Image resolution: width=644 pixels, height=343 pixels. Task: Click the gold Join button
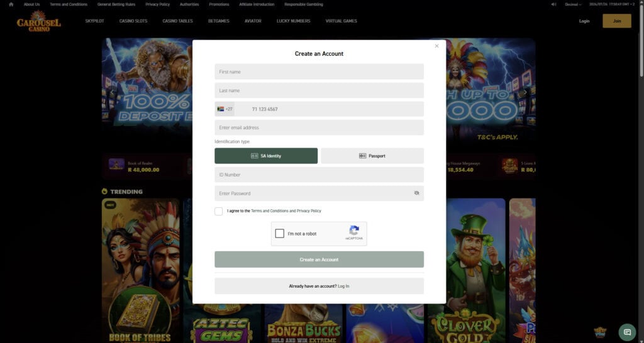pyautogui.click(x=617, y=21)
